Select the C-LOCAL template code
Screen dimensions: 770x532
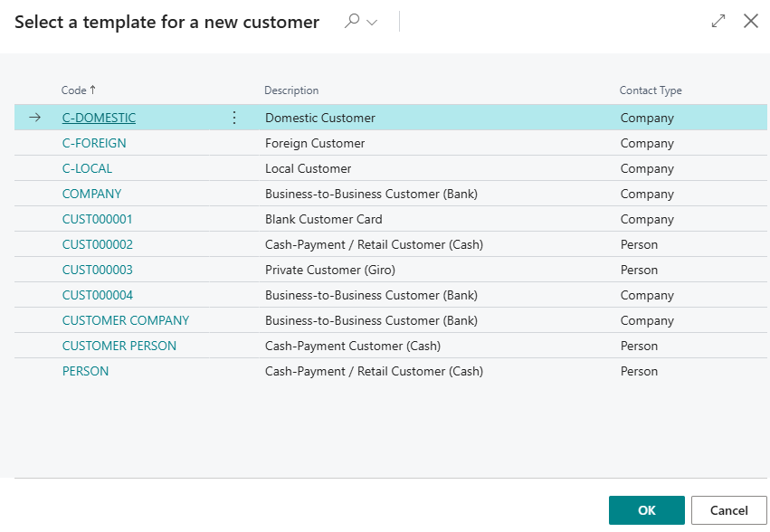[x=87, y=168]
